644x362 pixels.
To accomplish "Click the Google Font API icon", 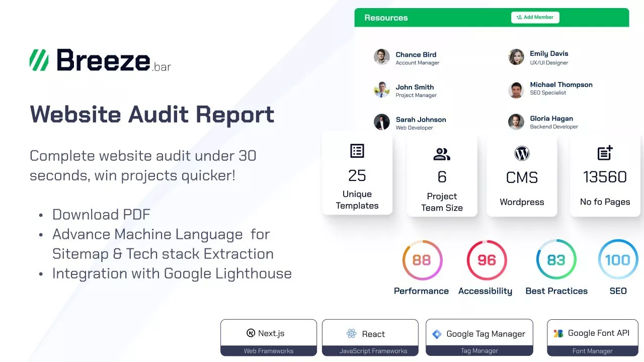I will click(x=558, y=333).
